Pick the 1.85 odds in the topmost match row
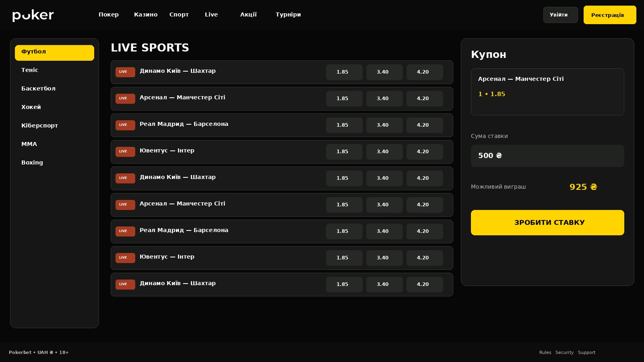Screen dimensions: 644x362 tap(344, 72)
